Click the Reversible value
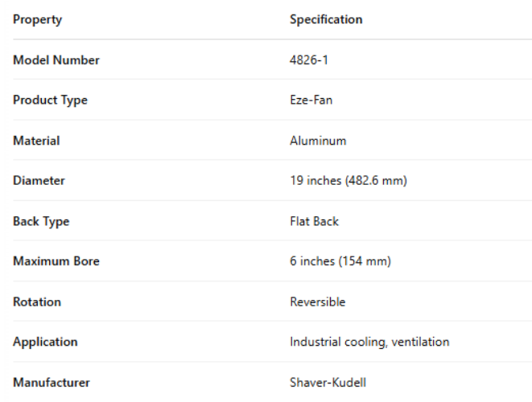 coord(317,302)
